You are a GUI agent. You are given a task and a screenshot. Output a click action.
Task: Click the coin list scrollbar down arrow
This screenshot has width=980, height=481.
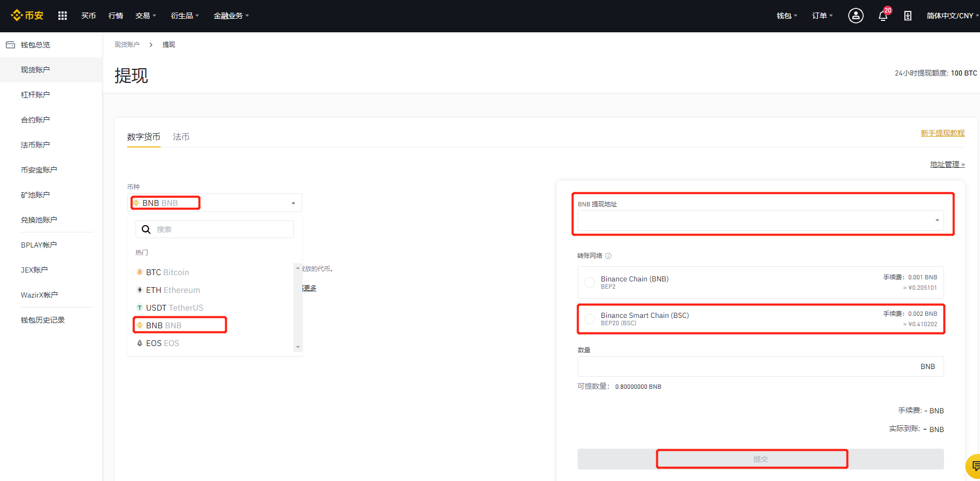pyautogui.click(x=298, y=347)
